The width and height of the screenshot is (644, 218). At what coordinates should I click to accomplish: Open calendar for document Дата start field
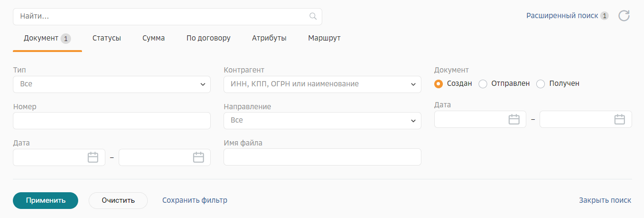pyautogui.click(x=514, y=119)
